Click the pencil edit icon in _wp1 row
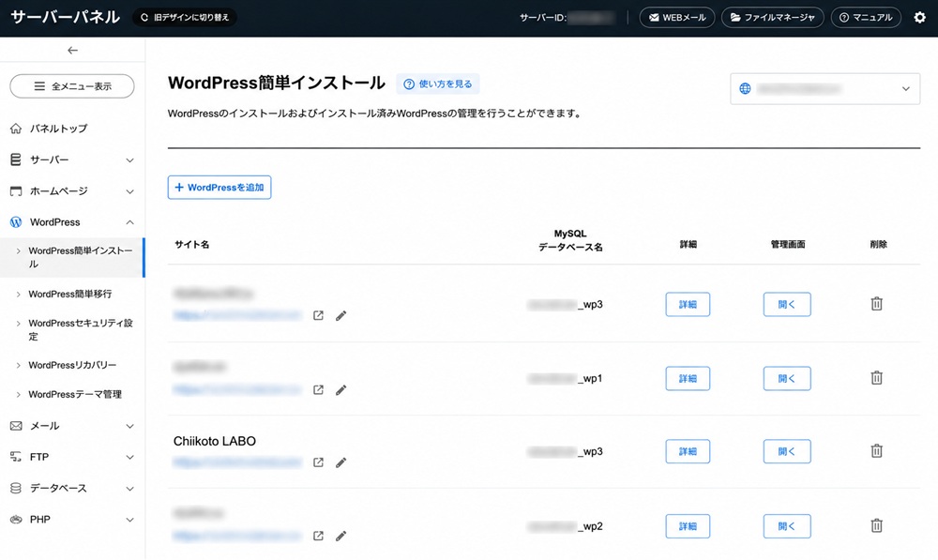This screenshot has height=560, width=938. coord(341,390)
